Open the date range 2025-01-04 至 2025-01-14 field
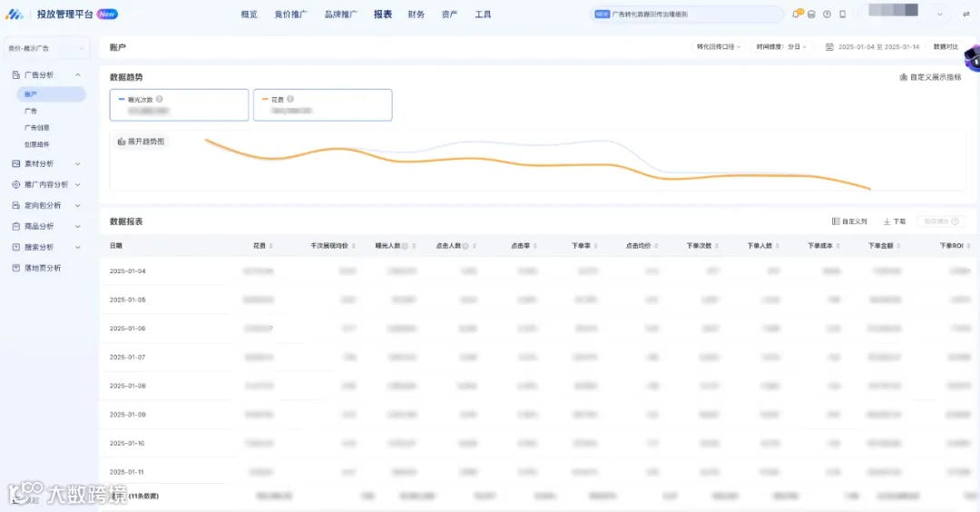 coord(878,47)
